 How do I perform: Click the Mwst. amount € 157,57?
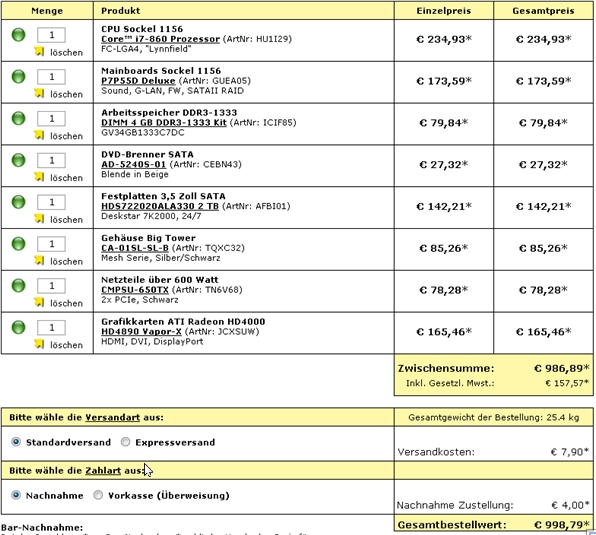(x=567, y=383)
